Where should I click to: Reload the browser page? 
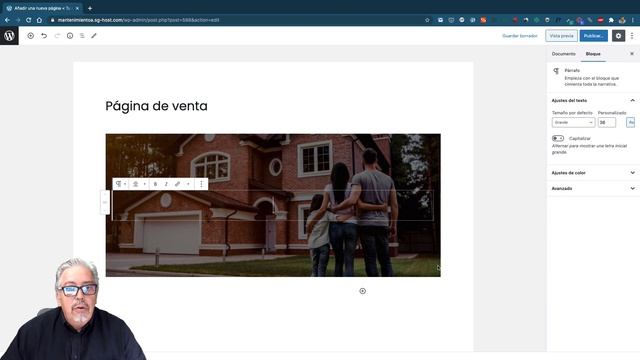click(x=28, y=20)
